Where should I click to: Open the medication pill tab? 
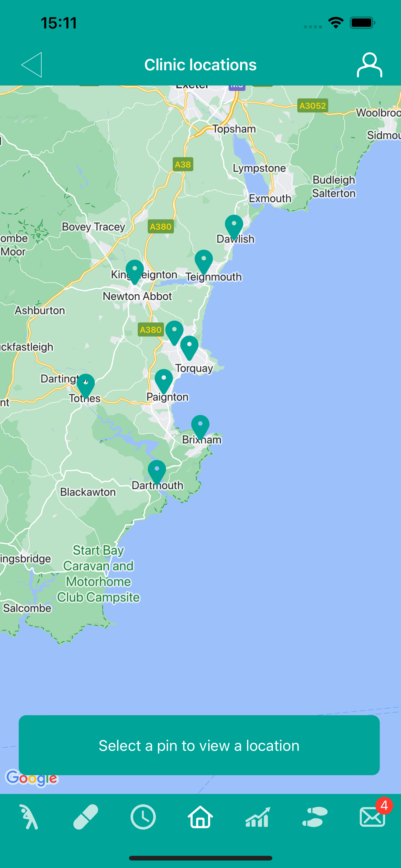(x=86, y=817)
